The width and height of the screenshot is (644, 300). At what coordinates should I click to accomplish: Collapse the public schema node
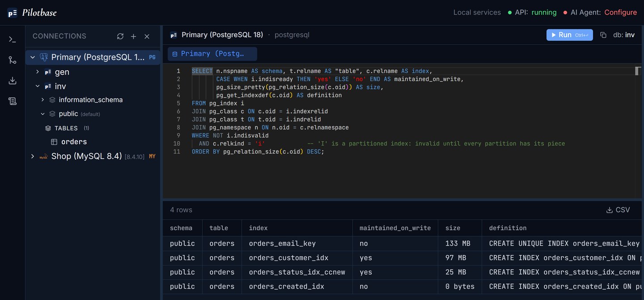pos(42,114)
